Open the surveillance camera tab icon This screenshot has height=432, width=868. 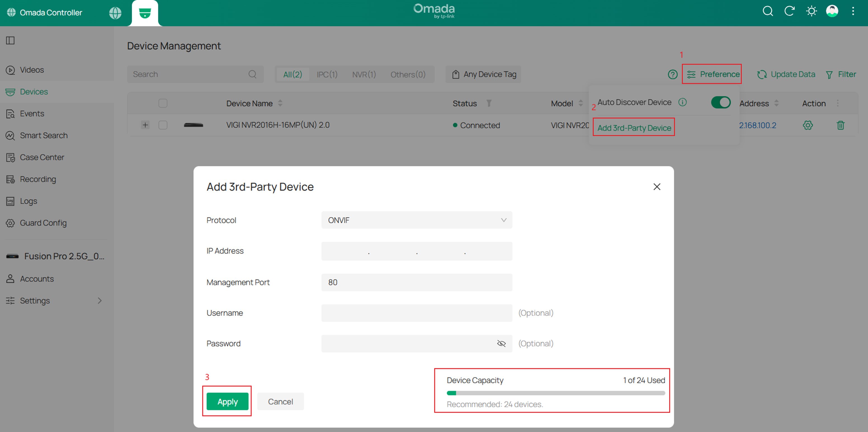[145, 13]
